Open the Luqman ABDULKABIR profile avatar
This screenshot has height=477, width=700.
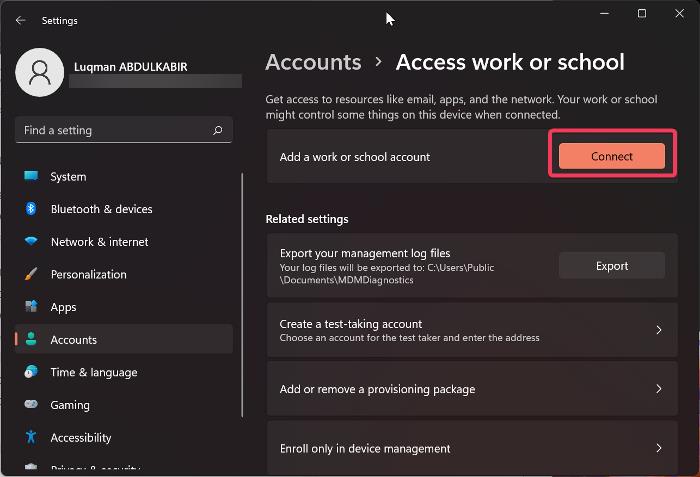click(41, 74)
